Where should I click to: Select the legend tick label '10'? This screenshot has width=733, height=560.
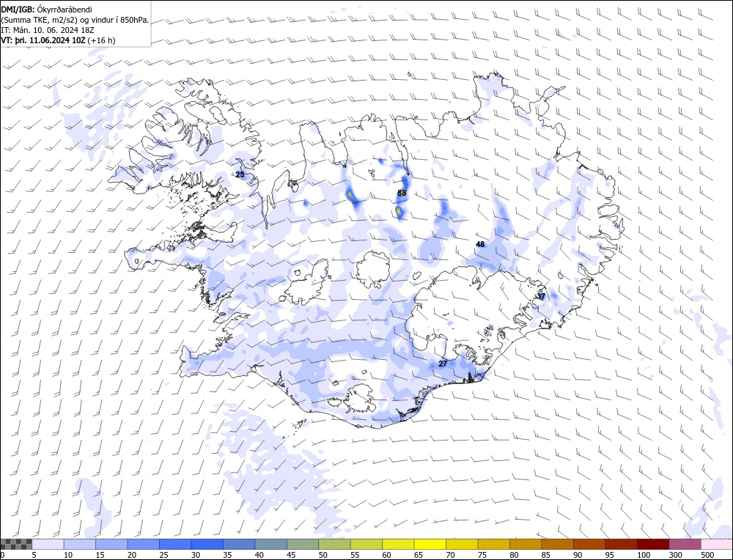(x=68, y=555)
